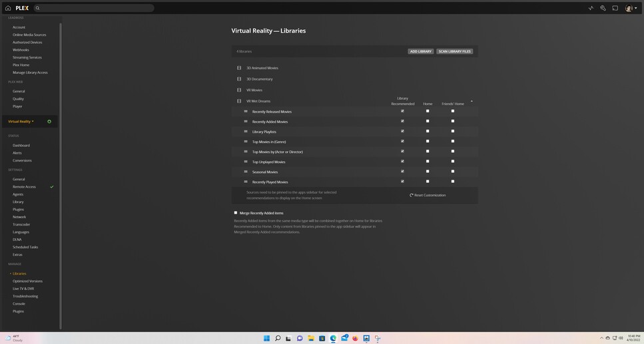The width and height of the screenshot is (644, 344).
Task: Enable Home for Top Movies in (Genre)
Action: pyautogui.click(x=428, y=141)
